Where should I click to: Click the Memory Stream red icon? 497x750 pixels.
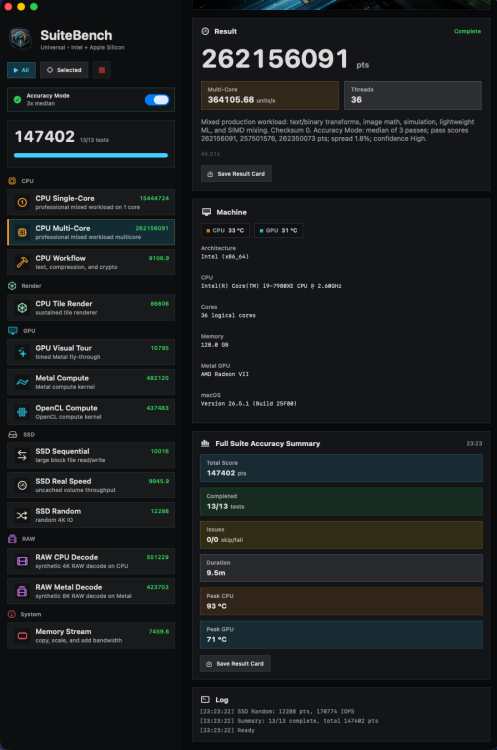[x=22, y=636]
